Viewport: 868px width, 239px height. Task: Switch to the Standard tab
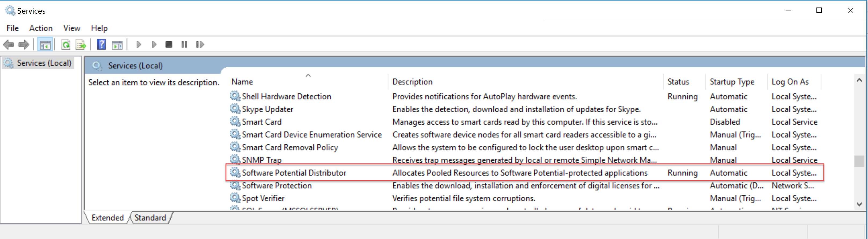point(150,218)
